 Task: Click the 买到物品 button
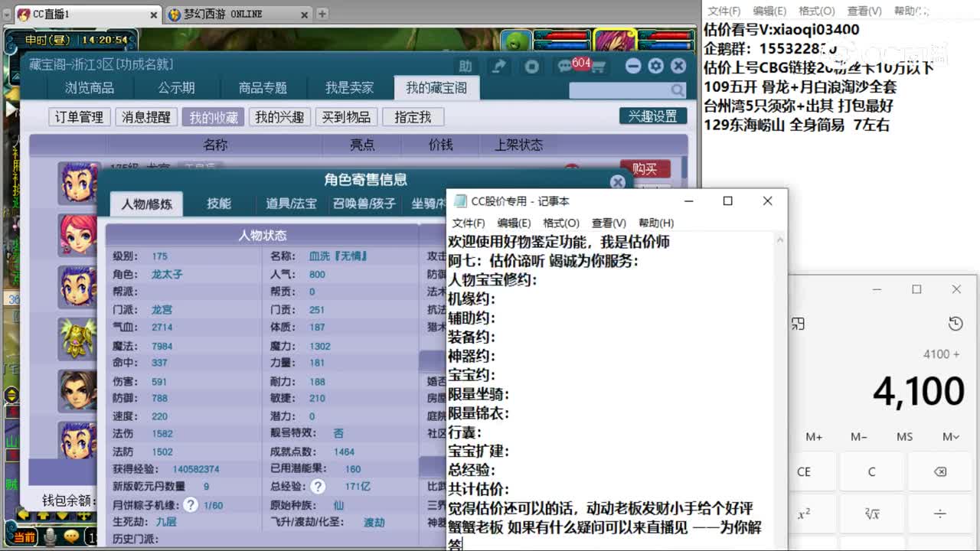click(x=346, y=117)
